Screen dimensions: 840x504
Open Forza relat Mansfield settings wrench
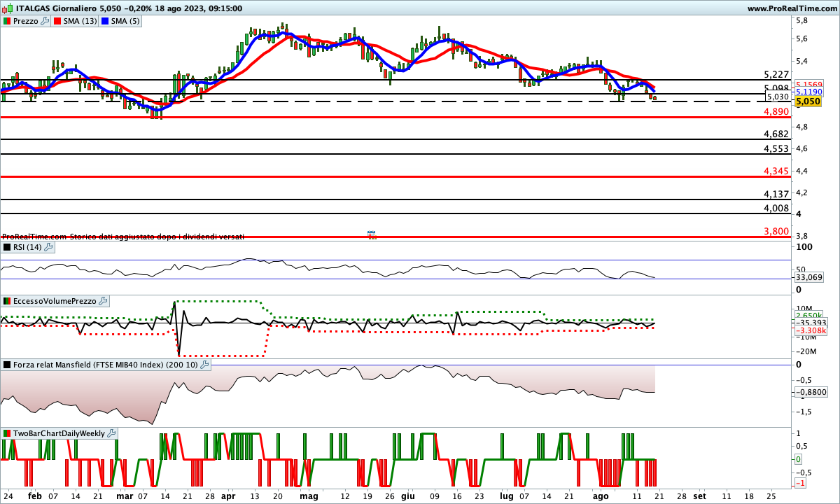204,365
